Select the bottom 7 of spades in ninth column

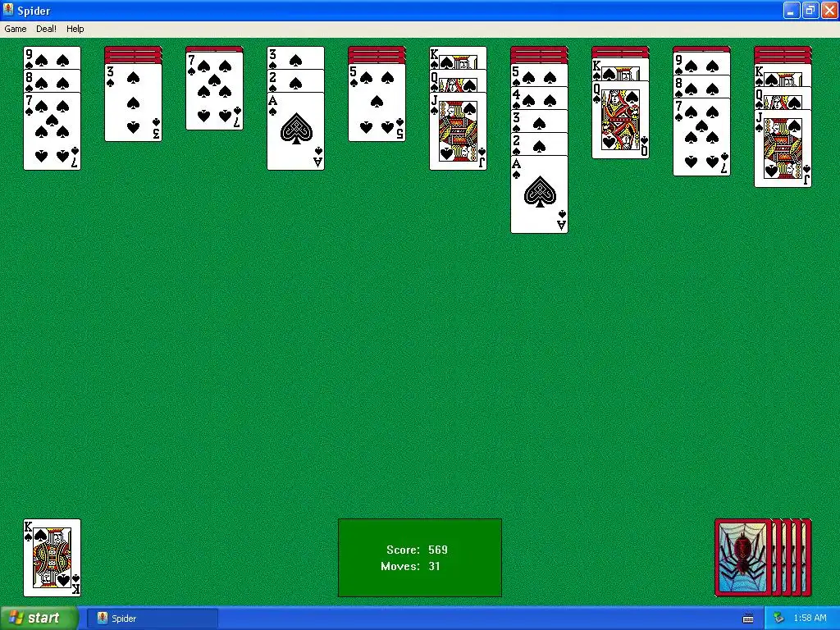pyautogui.click(x=702, y=137)
